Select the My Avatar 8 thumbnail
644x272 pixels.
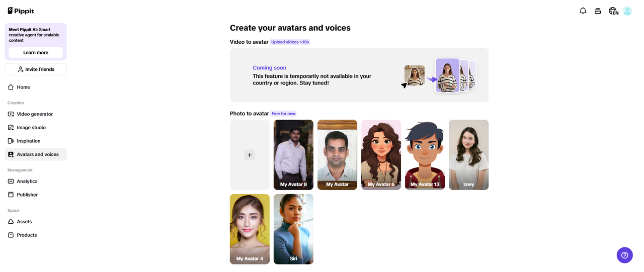coord(293,154)
